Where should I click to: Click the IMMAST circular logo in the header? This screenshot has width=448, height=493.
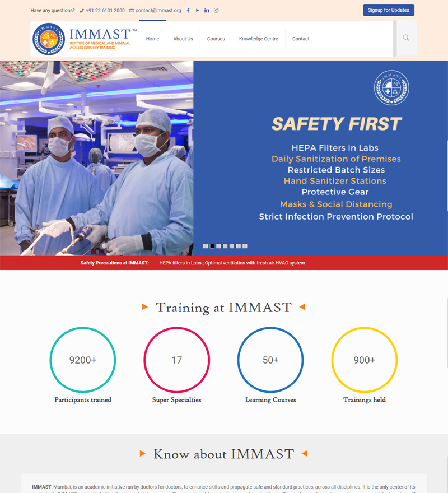tap(49, 39)
